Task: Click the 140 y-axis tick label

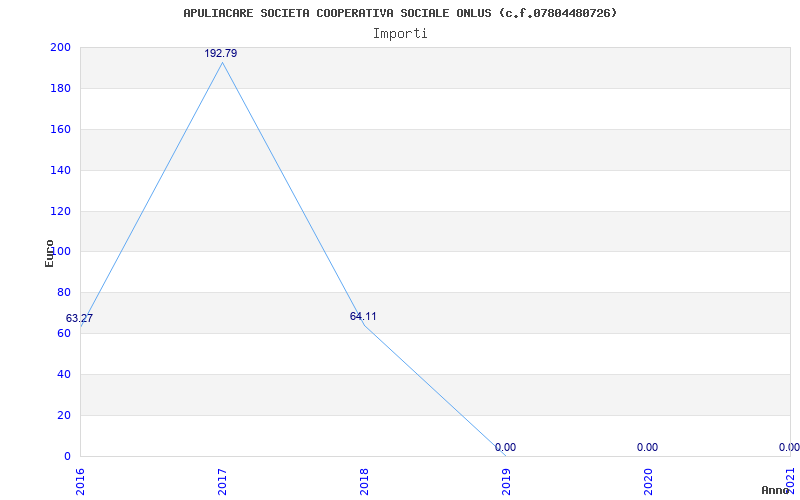Action: coord(60,170)
